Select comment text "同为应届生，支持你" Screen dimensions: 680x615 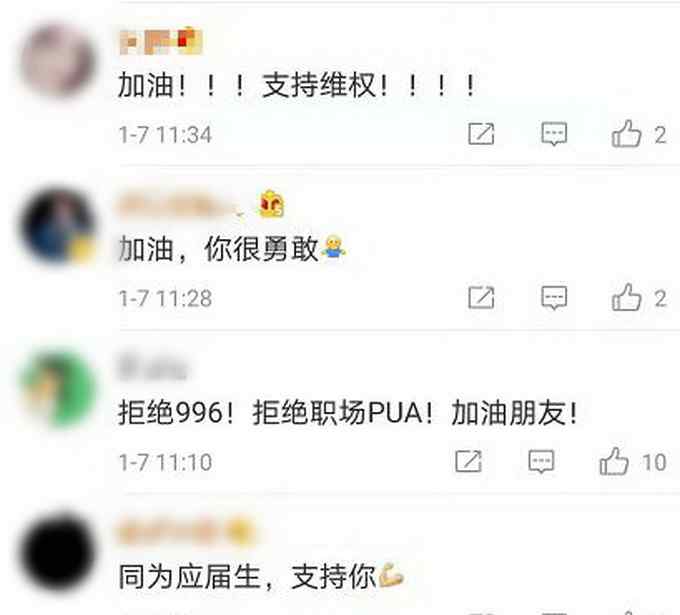click(x=247, y=577)
